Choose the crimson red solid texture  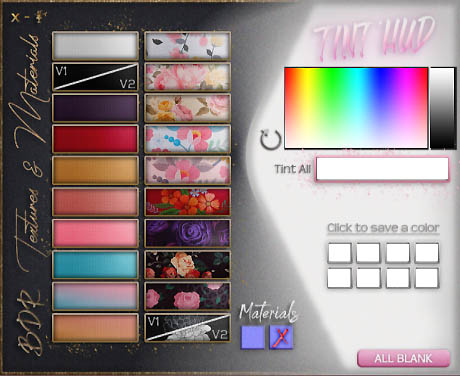click(95, 139)
